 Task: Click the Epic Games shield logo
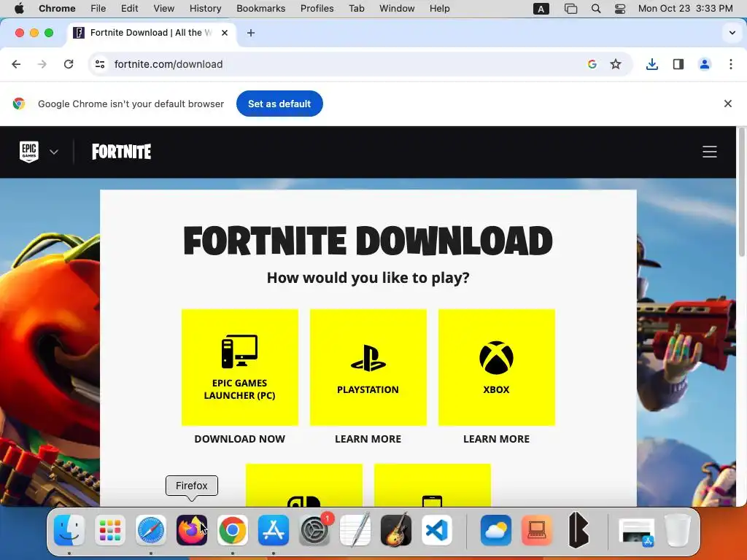pyautogui.click(x=29, y=152)
